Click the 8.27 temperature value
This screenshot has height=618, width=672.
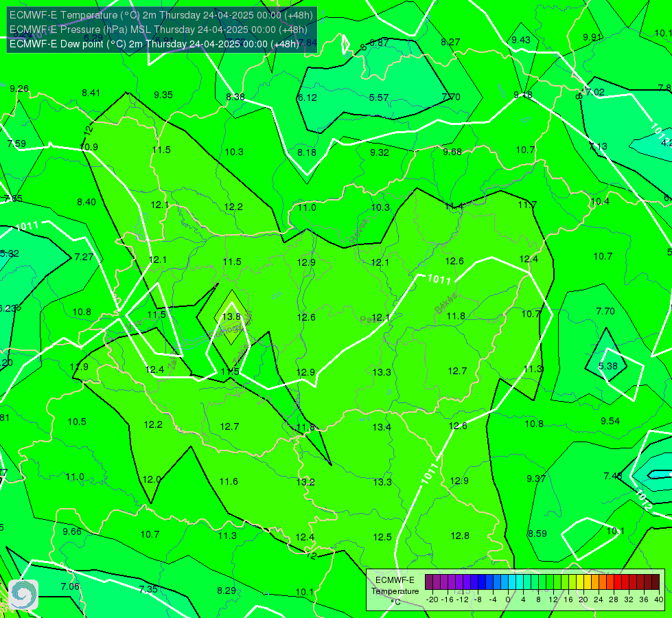(x=450, y=42)
